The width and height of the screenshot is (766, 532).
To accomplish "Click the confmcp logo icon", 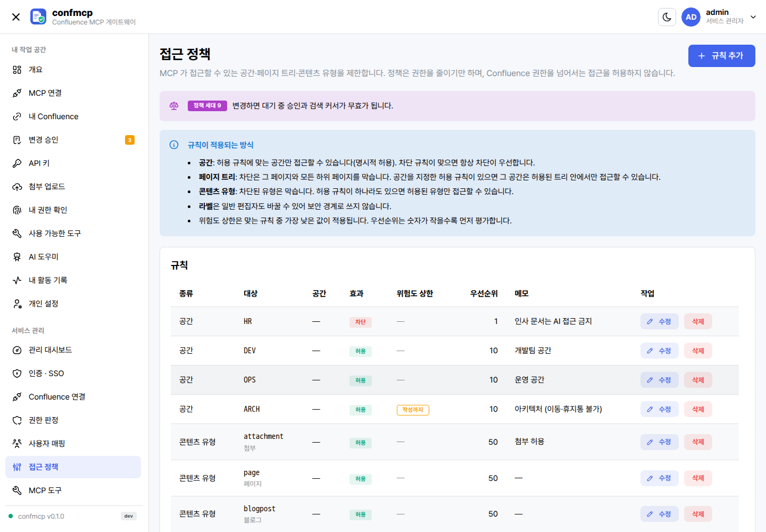I will point(38,16).
